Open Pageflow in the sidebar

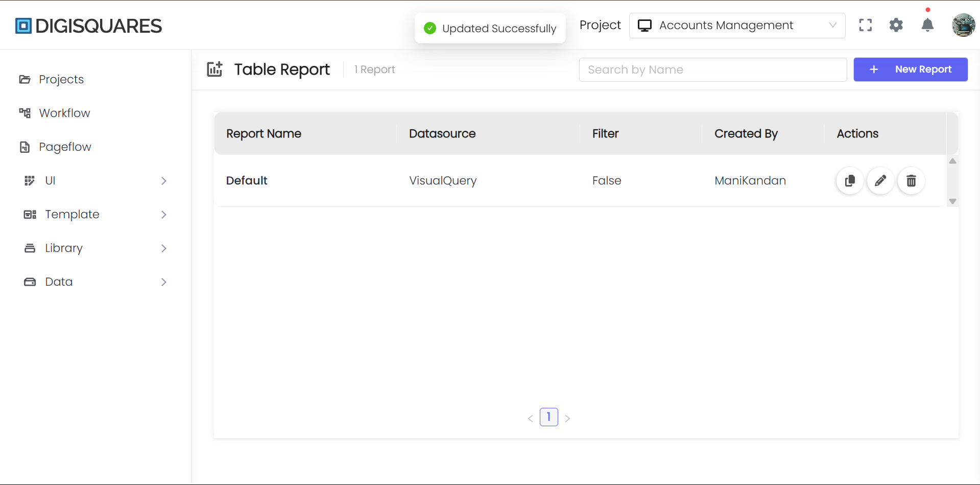click(x=65, y=147)
